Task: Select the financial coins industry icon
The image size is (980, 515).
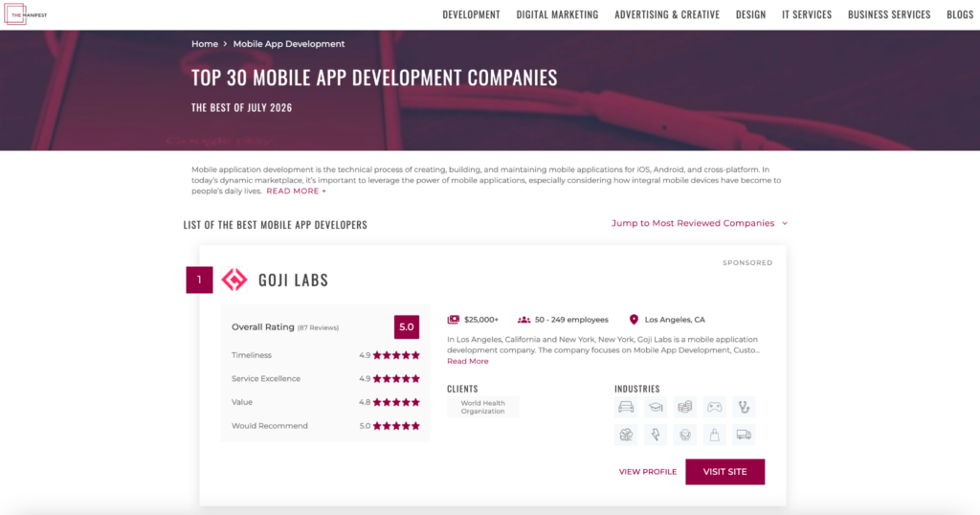Action: [685, 408]
